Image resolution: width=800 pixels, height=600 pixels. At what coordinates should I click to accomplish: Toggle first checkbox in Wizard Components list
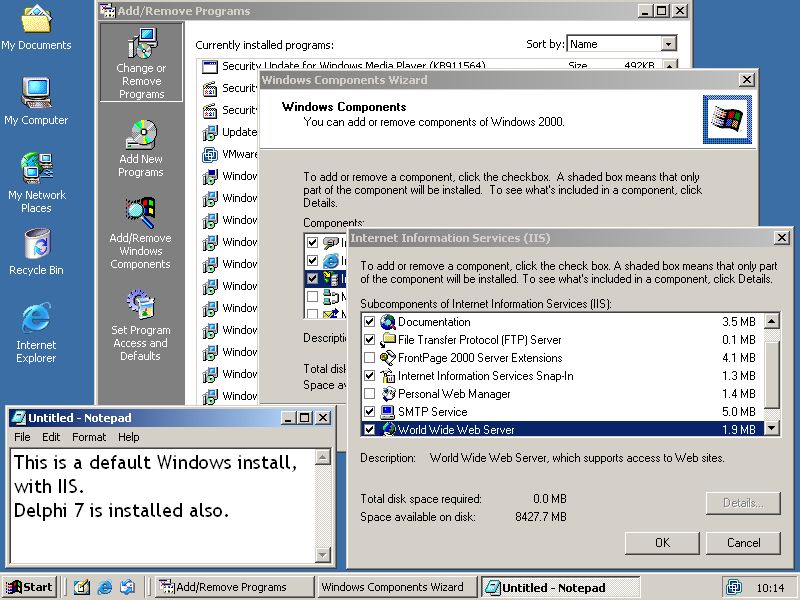[x=312, y=243]
